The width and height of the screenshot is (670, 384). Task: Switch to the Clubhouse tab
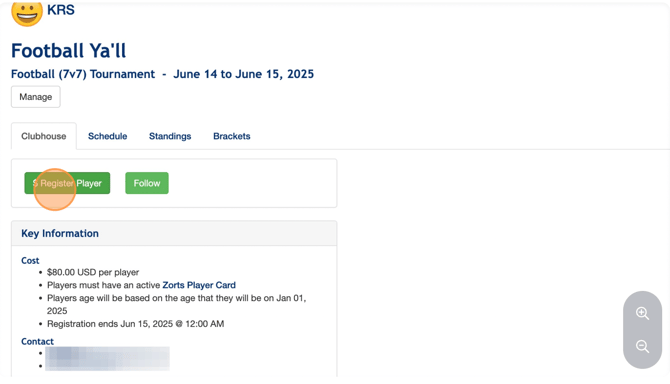pos(44,136)
